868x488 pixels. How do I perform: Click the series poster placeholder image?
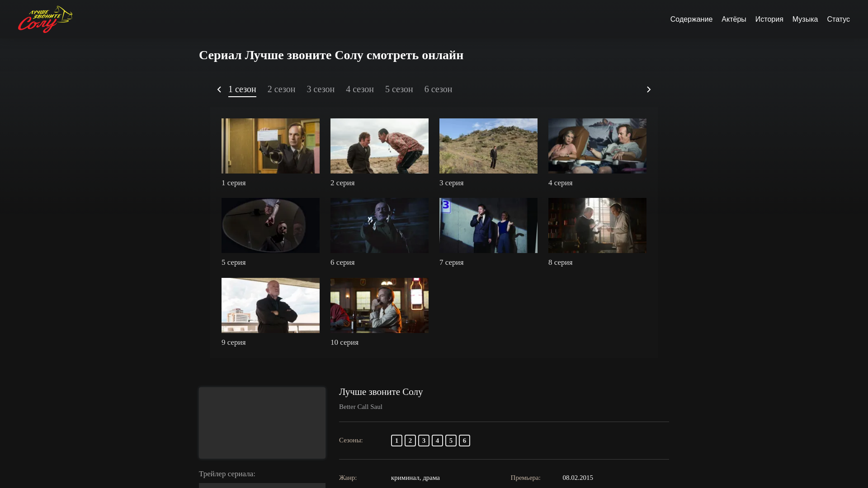pyautogui.click(x=262, y=423)
